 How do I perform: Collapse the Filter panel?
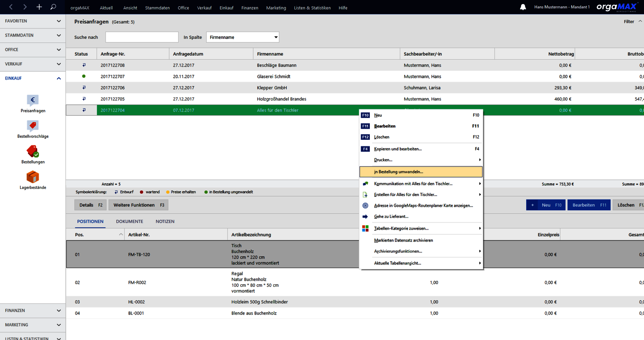tap(632, 21)
